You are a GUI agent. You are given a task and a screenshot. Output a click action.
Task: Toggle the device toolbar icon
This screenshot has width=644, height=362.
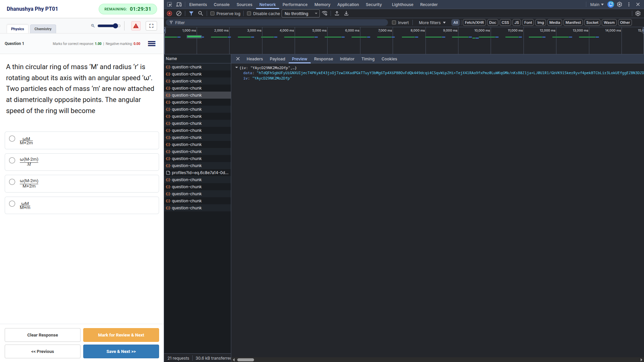coord(179,4)
